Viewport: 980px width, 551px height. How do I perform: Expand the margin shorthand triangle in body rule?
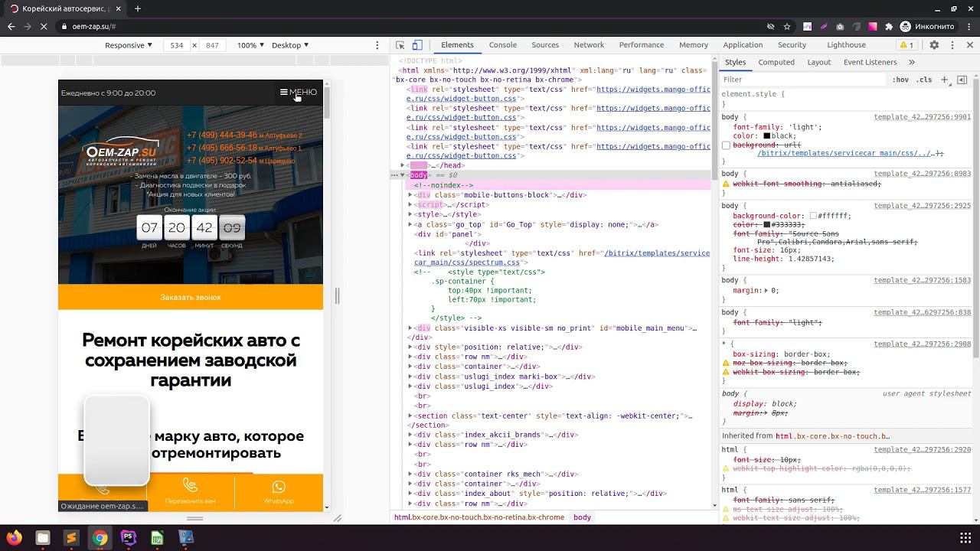[x=766, y=291]
